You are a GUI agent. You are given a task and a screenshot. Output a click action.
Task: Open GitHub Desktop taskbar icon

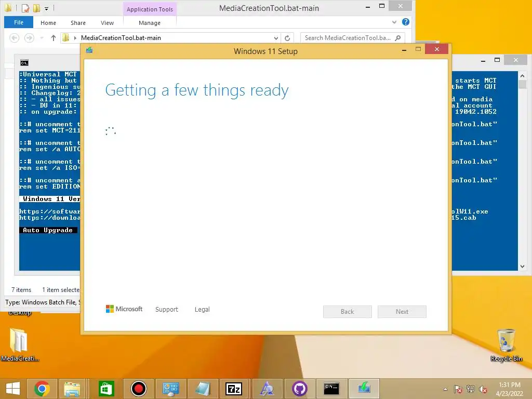click(x=300, y=389)
